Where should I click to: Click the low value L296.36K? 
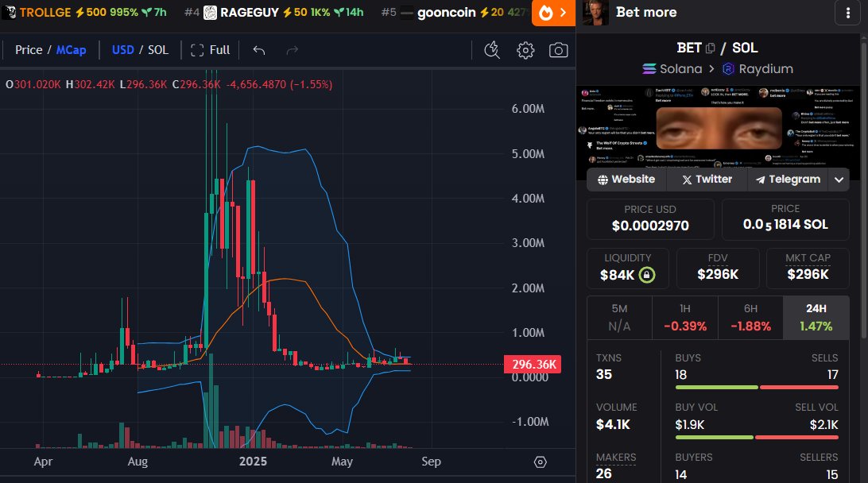tap(143, 85)
